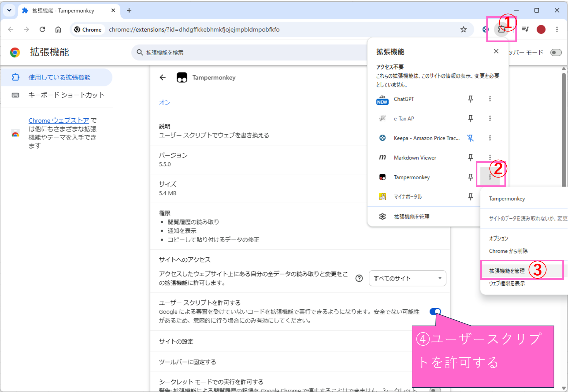
Task: Open more options for ChatGPT
Action: coord(490,99)
